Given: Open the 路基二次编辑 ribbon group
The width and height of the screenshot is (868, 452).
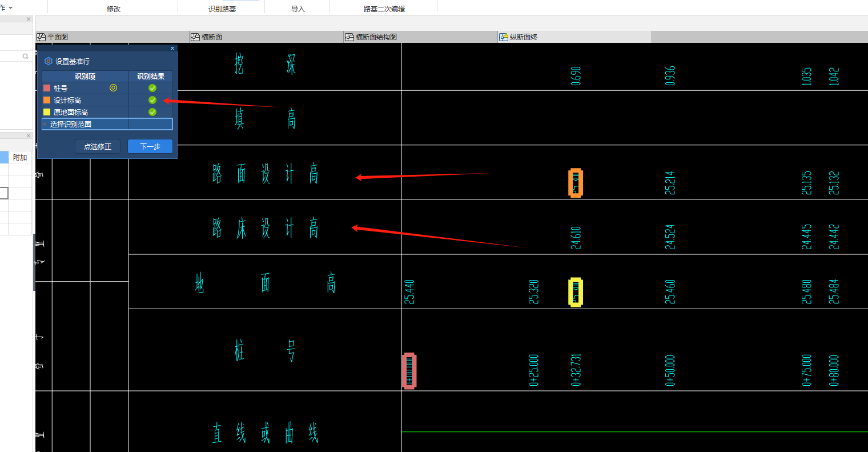Looking at the screenshot, I should coord(384,9).
